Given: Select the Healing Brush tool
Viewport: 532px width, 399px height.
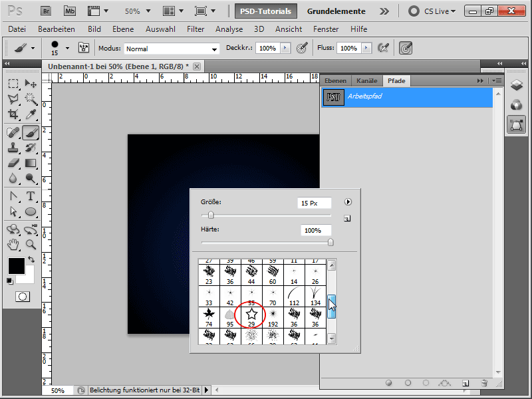Looking at the screenshot, I should coord(13,132).
